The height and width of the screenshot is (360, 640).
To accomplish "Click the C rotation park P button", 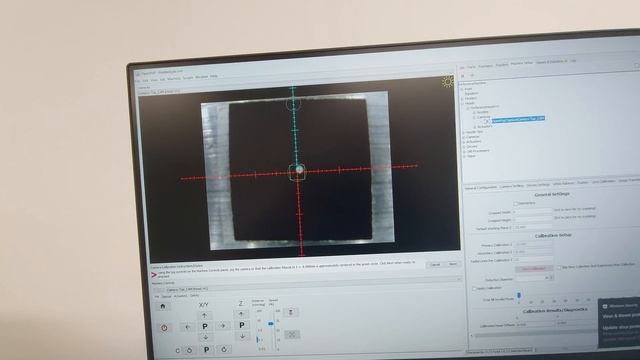I will point(207,349).
